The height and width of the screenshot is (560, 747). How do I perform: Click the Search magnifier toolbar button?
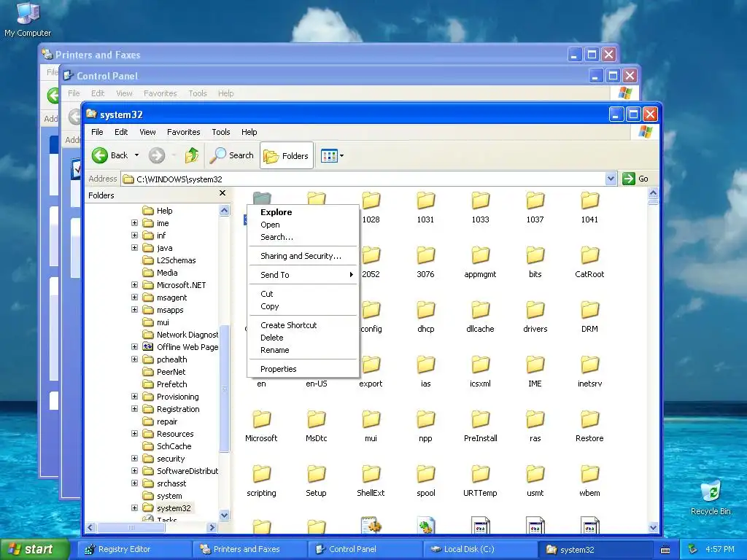(x=232, y=155)
